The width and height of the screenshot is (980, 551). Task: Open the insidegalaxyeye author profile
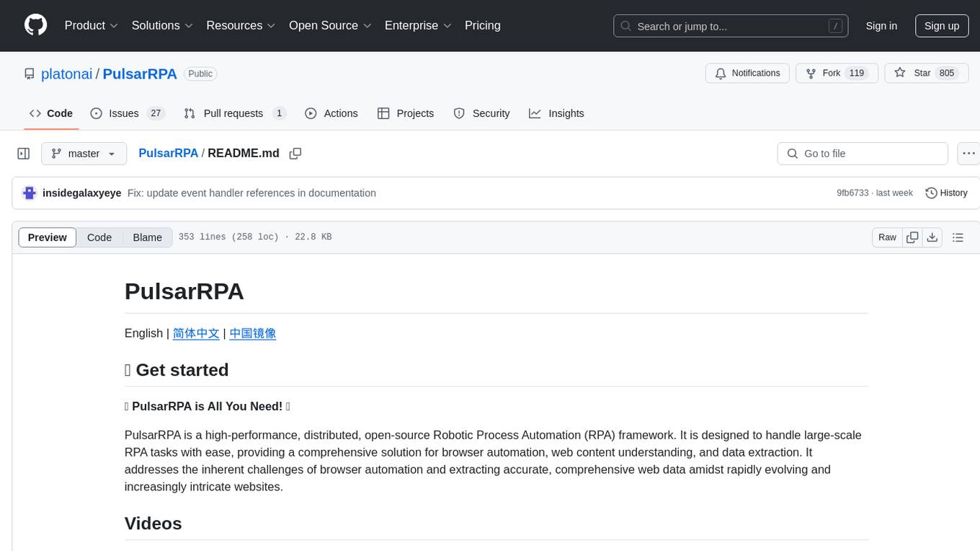[82, 193]
